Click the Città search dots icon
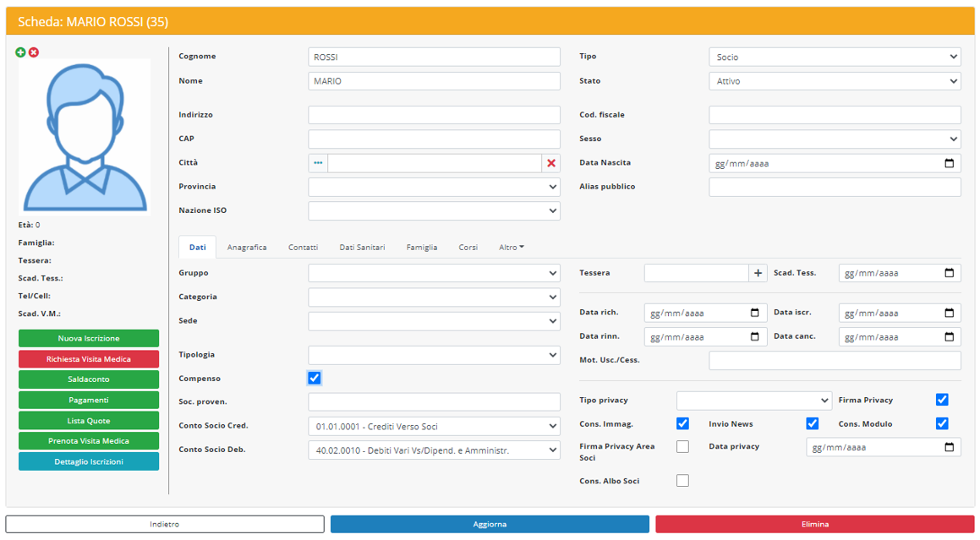 click(318, 163)
